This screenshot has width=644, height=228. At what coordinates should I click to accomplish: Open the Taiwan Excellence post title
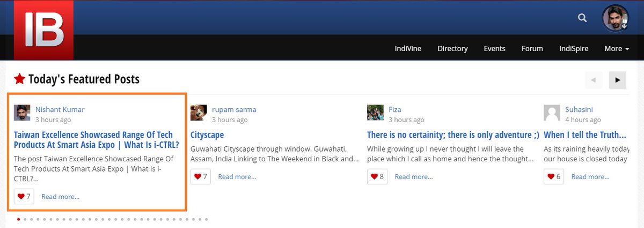pyautogui.click(x=97, y=140)
